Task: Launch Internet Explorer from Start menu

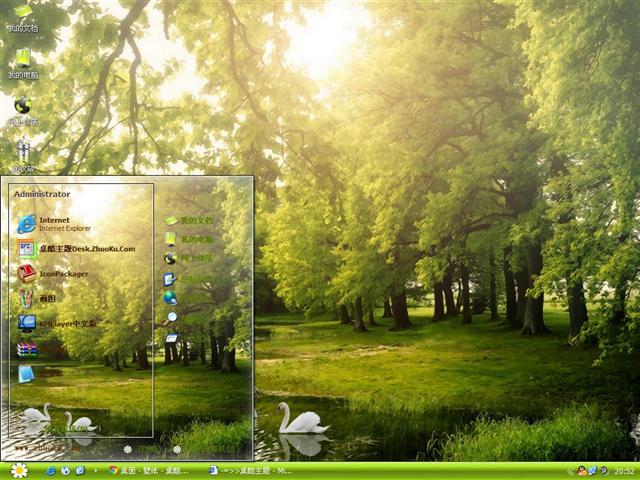Action: [54, 224]
